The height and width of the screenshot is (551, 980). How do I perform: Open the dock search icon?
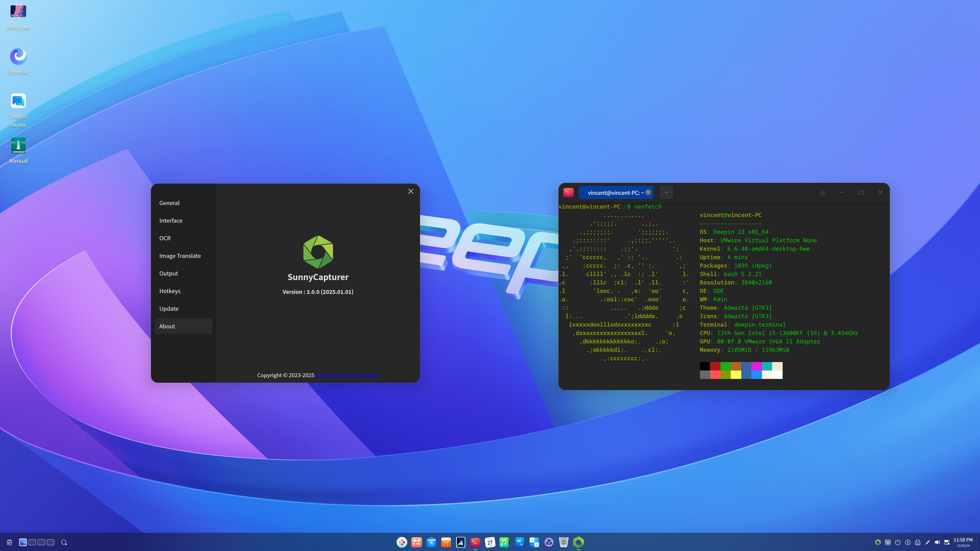[x=64, y=542]
